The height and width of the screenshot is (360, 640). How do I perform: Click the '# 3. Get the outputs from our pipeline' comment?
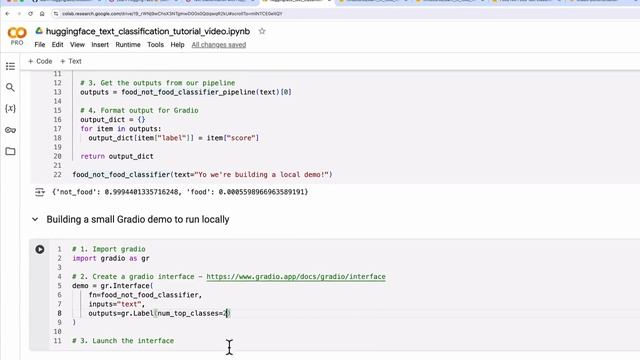[x=158, y=83]
